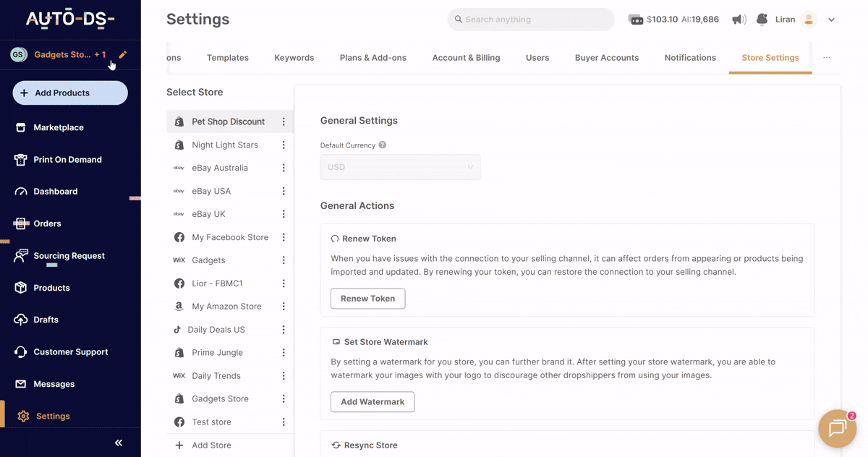Open three-dot menu for Pet Shop Discount
Screen dimensions: 868x457
[284, 122]
